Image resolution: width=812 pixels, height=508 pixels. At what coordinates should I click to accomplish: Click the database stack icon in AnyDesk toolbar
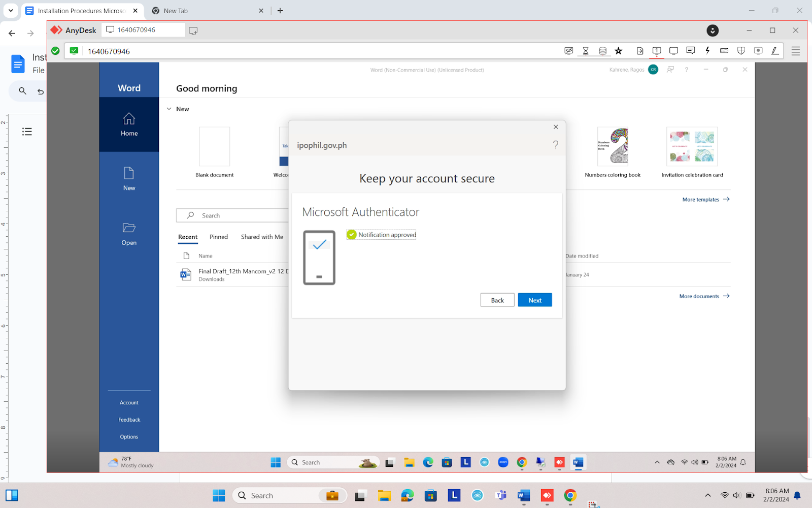tap(602, 51)
